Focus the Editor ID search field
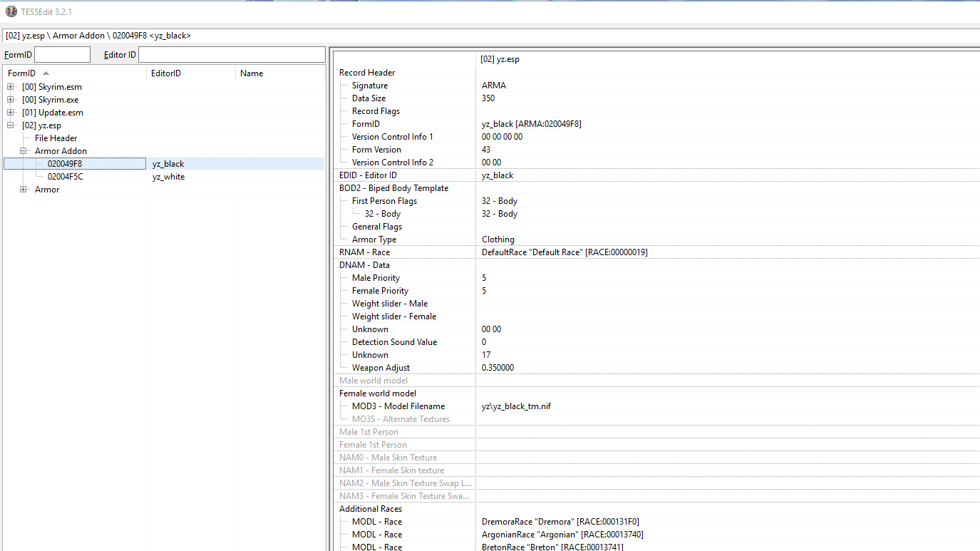 (x=232, y=55)
